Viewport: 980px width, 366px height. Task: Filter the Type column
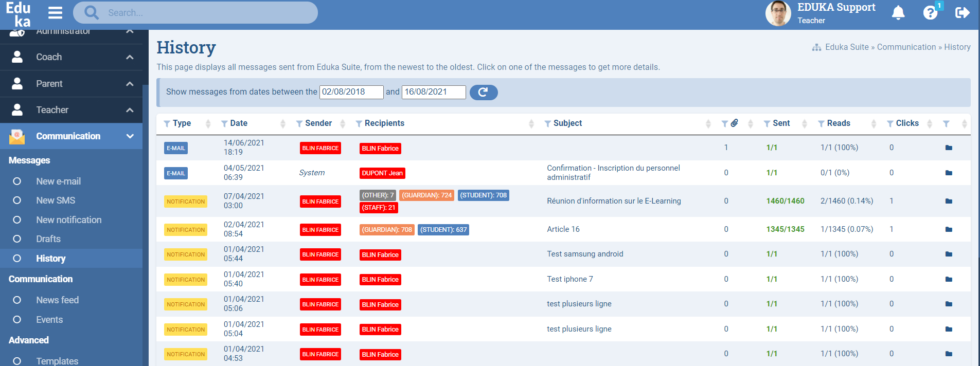pyautogui.click(x=167, y=124)
